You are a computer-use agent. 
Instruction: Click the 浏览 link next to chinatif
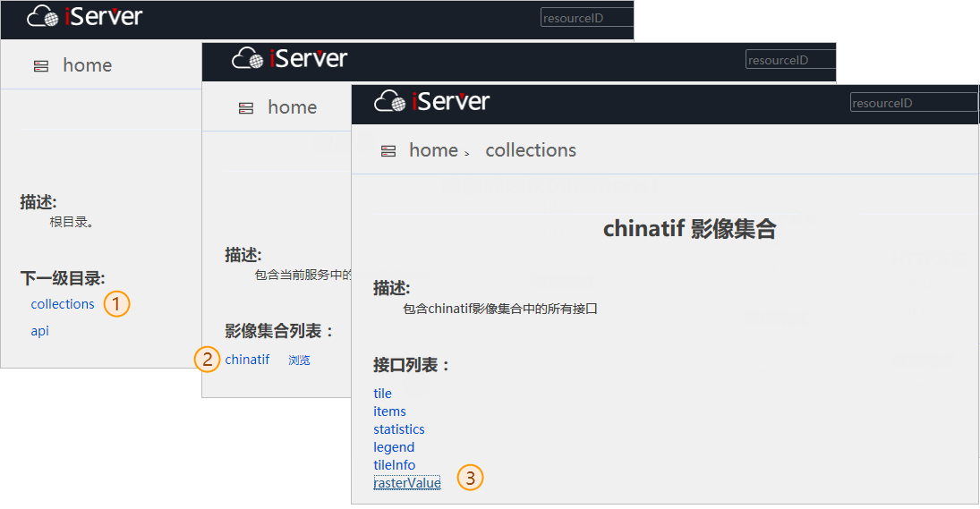pos(299,361)
